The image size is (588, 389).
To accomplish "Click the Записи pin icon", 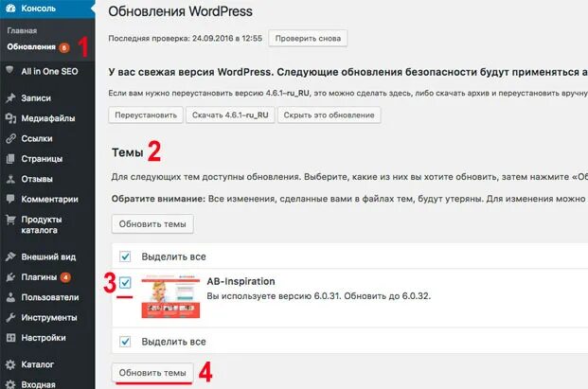I will (10, 97).
